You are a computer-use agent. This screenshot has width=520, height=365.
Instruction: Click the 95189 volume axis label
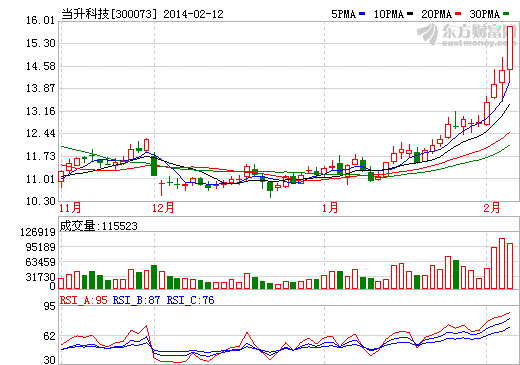click(x=40, y=247)
